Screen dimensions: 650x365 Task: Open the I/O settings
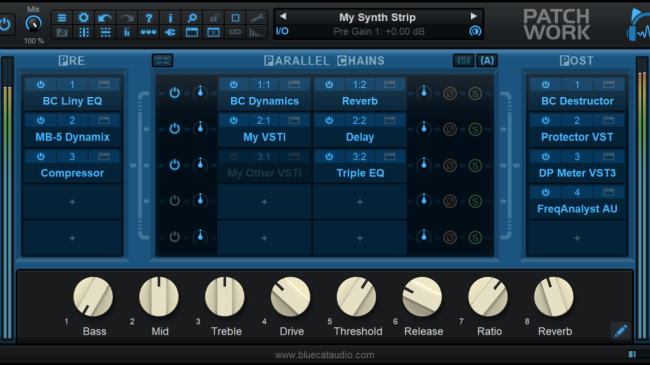282,31
